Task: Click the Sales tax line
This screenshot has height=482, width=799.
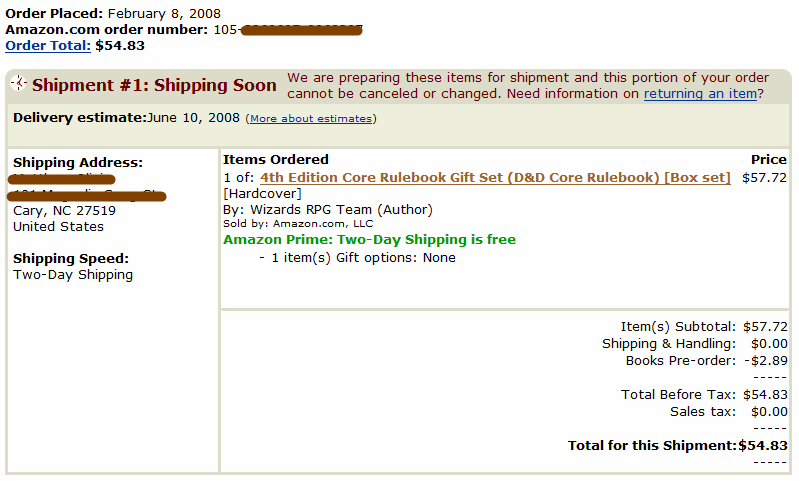Action: click(x=702, y=411)
